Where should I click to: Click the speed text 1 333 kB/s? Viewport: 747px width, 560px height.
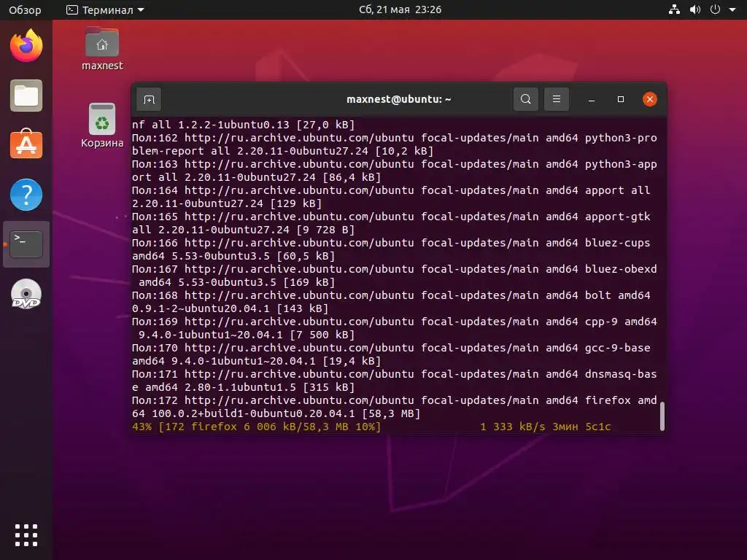pos(513,427)
